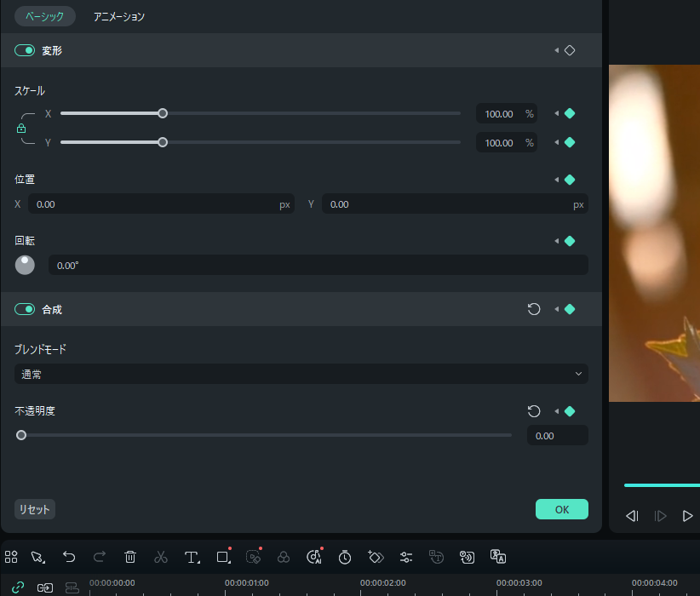Viewport: 700px width, 596px height.
Task: Switch to the アニメーション tab
Action: click(119, 17)
